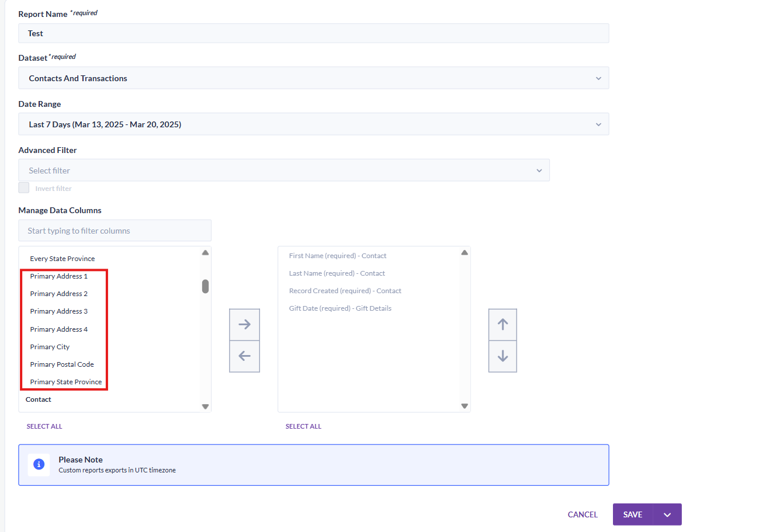Move column up with the up arrow
The width and height of the screenshot is (783, 532).
pyautogui.click(x=503, y=325)
